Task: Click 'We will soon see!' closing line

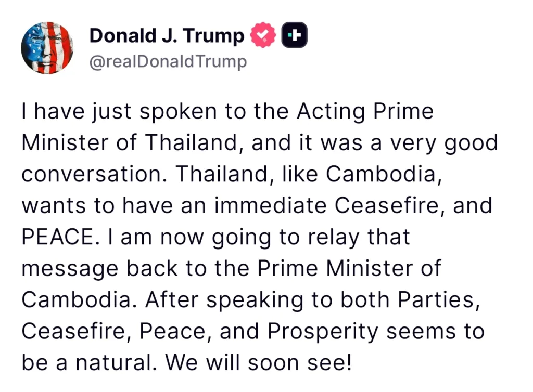Action: pyautogui.click(x=258, y=362)
